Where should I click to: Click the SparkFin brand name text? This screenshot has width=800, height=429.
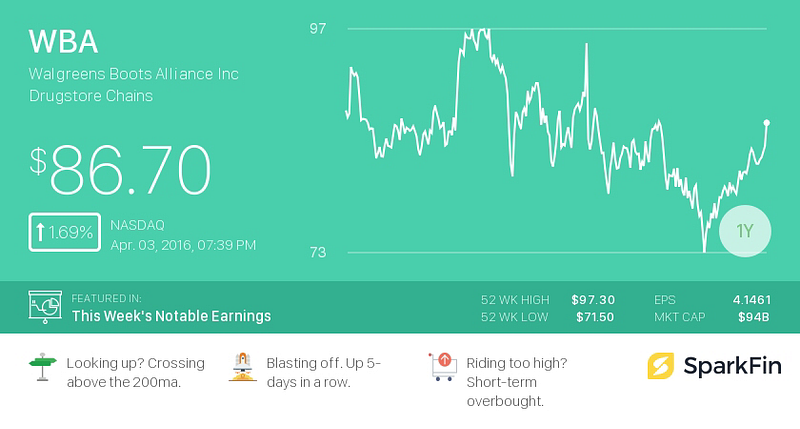[732, 366]
